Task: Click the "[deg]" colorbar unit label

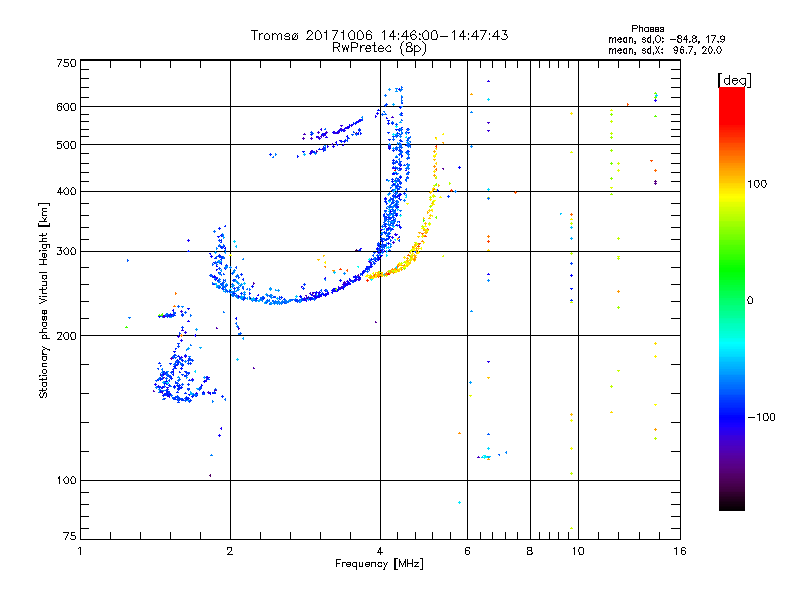Action: pos(734,80)
